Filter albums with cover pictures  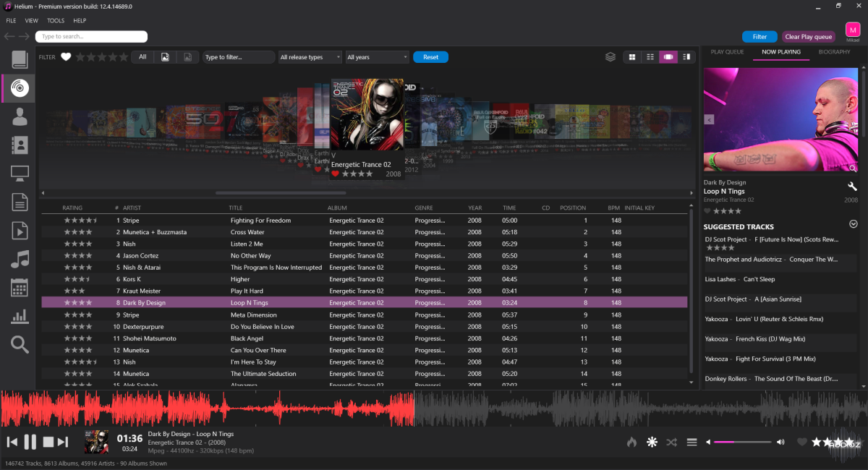tap(165, 57)
